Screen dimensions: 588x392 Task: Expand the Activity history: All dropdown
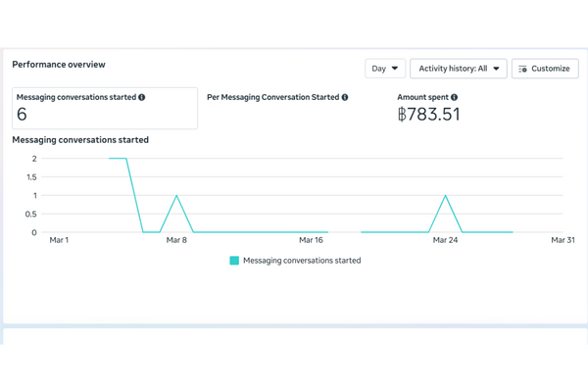pyautogui.click(x=458, y=69)
